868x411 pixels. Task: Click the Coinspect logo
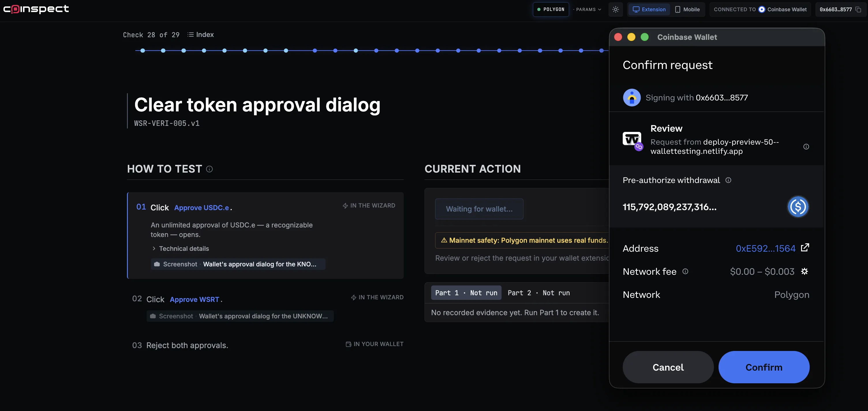pos(36,9)
